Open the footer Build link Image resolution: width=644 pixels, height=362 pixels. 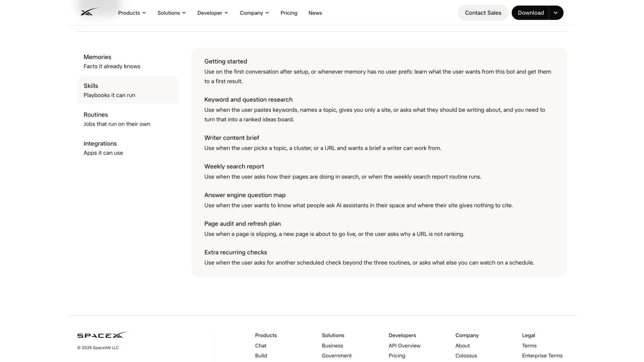[x=261, y=356]
